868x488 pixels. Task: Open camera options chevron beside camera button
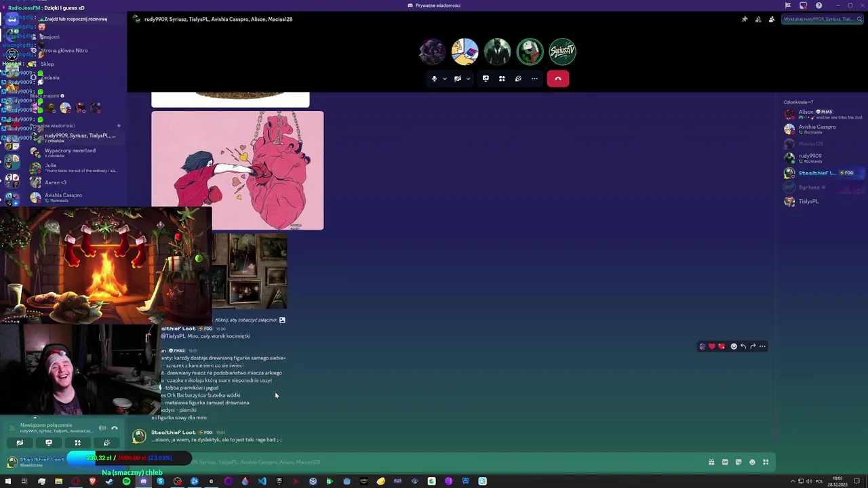[x=468, y=79]
